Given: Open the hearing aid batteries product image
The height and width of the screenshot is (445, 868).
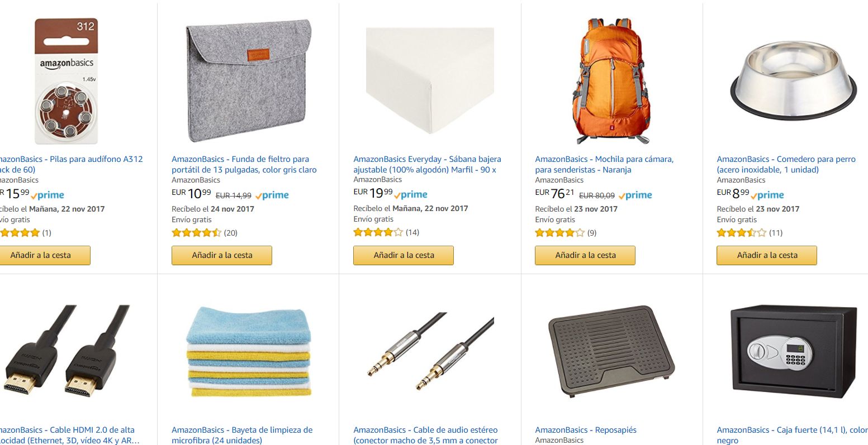Looking at the screenshot, I should 66,82.
